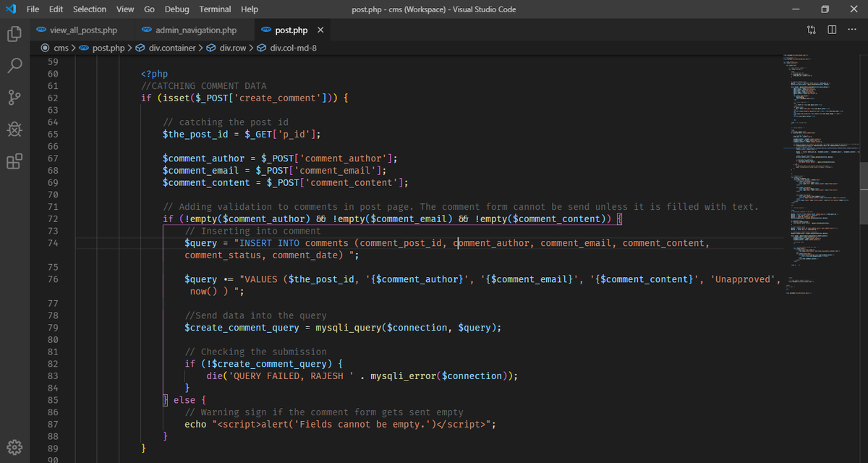Open the Terminal menu

[215, 9]
